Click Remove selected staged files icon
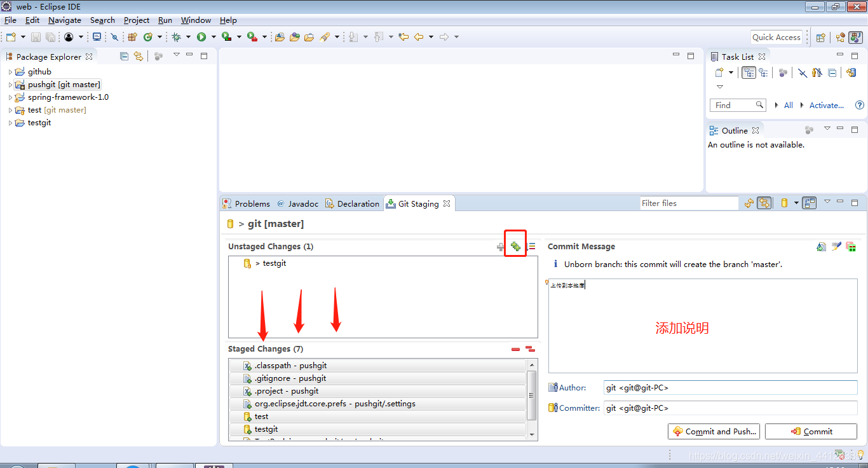This screenshot has width=868, height=468. tap(515, 349)
